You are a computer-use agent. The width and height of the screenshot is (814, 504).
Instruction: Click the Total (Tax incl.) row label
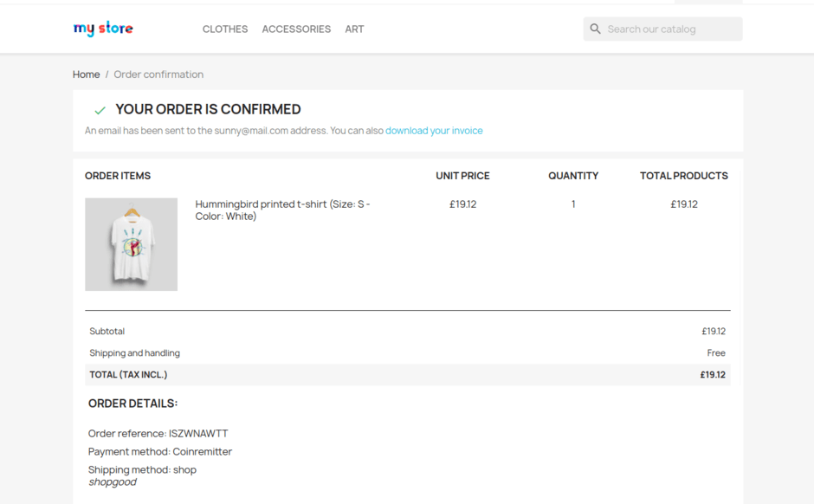(x=128, y=375)
